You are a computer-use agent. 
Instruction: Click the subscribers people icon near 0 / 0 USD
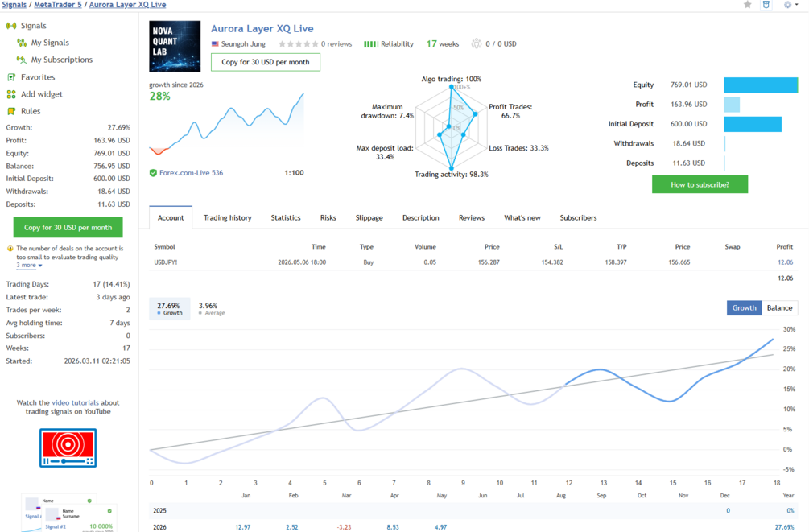[x=477, y=43]
